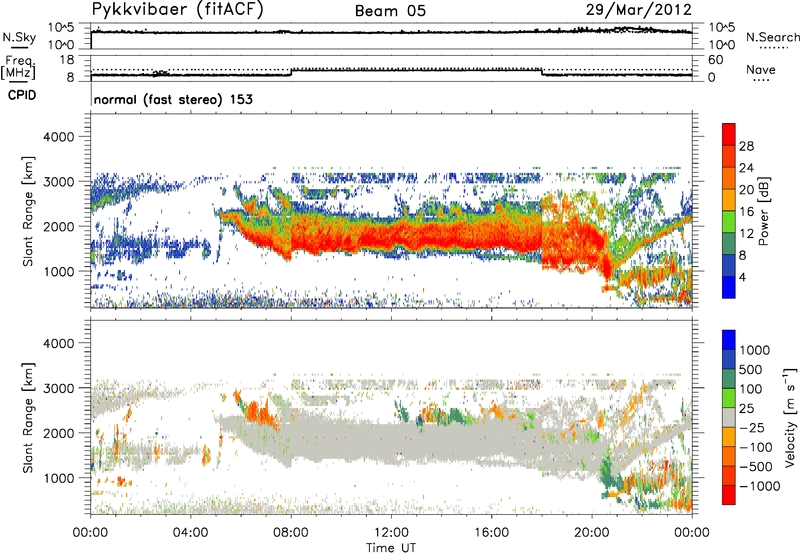Click the '1000' tick of the power panel
Screen dimensions: 800x554
click(x=58, y=271)
